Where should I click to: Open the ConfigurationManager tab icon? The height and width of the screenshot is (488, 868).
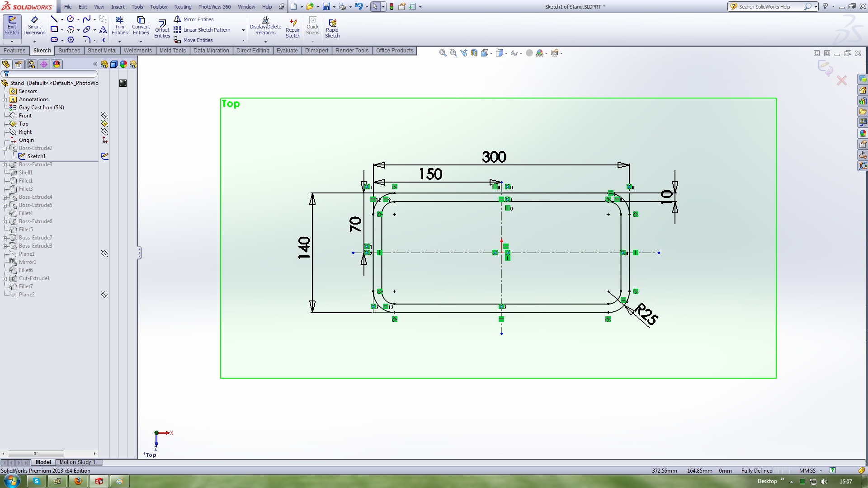click(x=31, y=64)
